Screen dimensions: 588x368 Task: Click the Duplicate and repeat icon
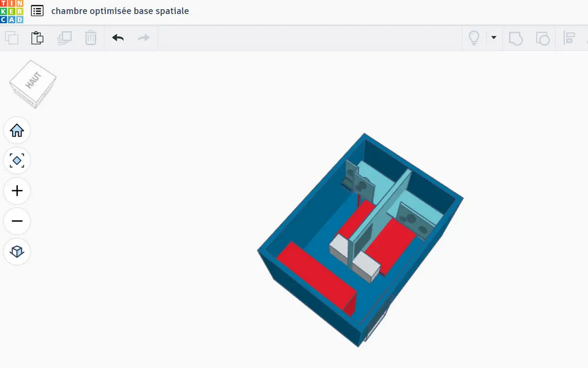[64, 38]
